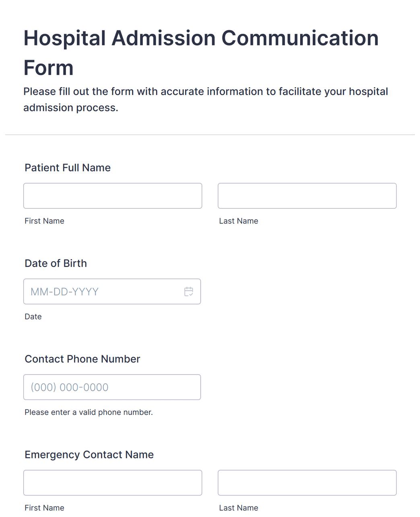The image size is (420, 517).
Task: Select the emergency contact First Name field
Action: tap(113, 483)
